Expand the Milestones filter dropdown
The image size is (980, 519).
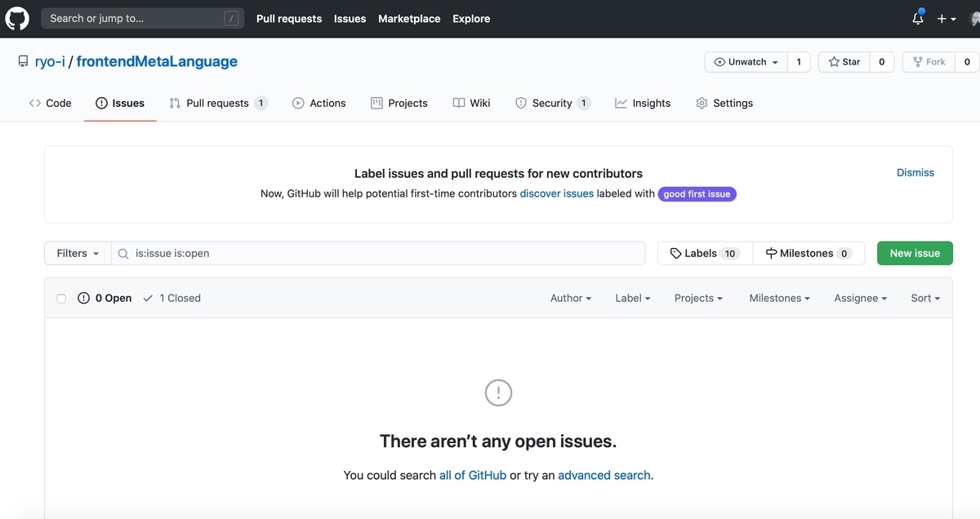click(780, 298)
